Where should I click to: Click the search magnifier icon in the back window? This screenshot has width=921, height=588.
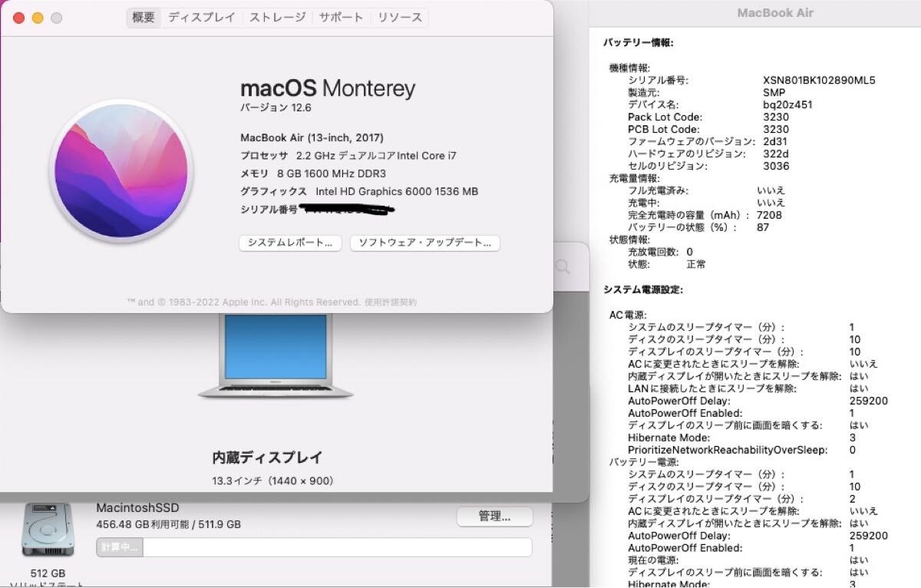(x=563, y=266)
